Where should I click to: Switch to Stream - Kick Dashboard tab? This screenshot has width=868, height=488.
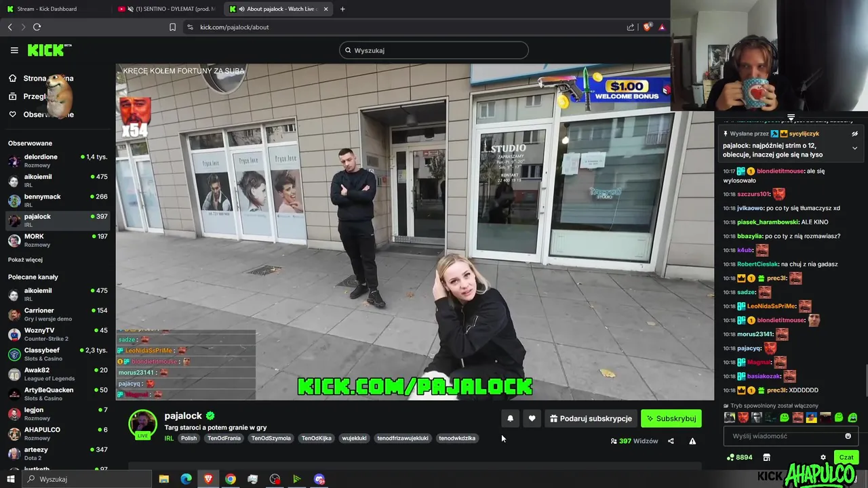pos(54,9)
